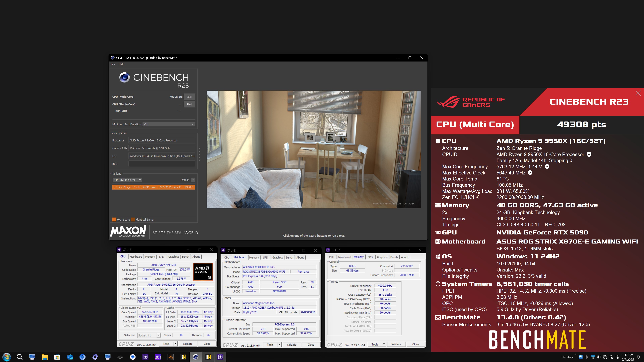Open the 3DMark orange icon in taskbar
The width and height of the screenshot is (644, 362).
click(171, 357)
